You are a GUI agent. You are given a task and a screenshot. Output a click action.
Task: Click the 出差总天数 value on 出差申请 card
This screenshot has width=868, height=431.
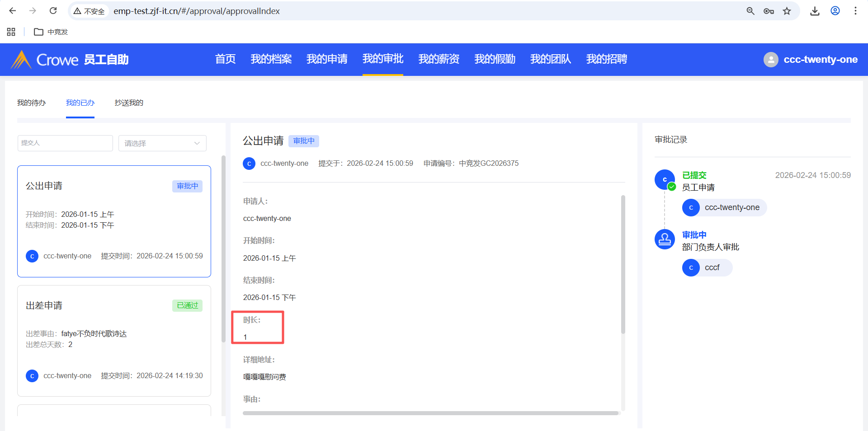point(70,345)
